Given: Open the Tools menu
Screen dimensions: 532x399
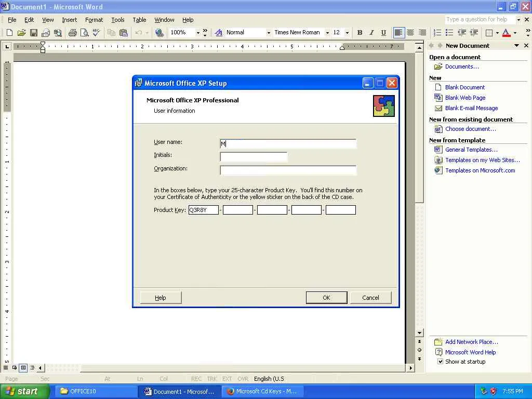Looking at the screenshot, I should click(x=118, y=20).
